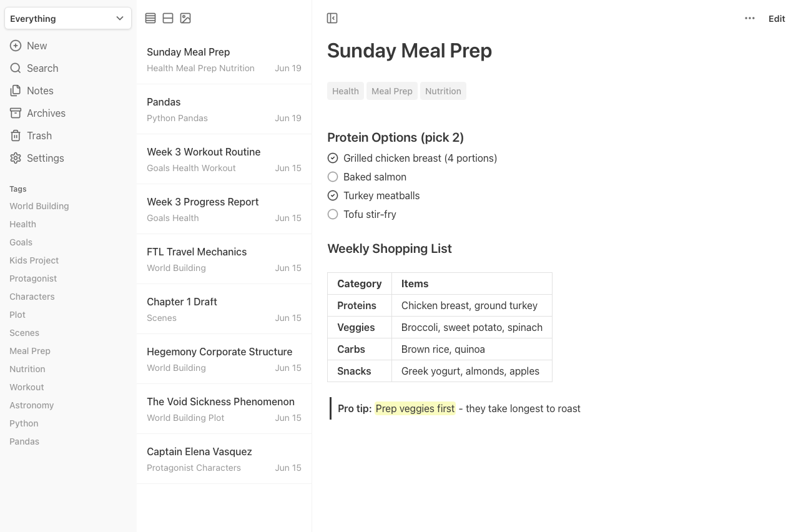806x532 pixels.
Task: Open the Everything workspace dropdown
Action: pyautogui.click(x=68, y=19)
